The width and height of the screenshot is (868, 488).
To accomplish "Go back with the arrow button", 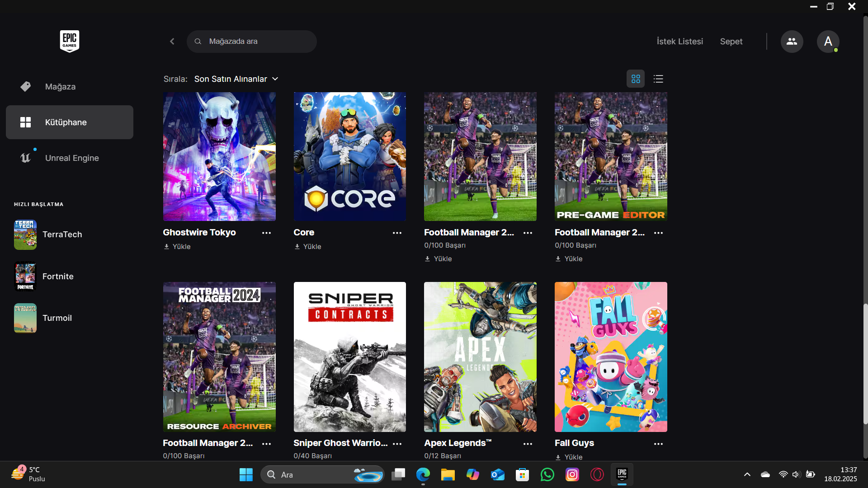I will click(172, 42).
